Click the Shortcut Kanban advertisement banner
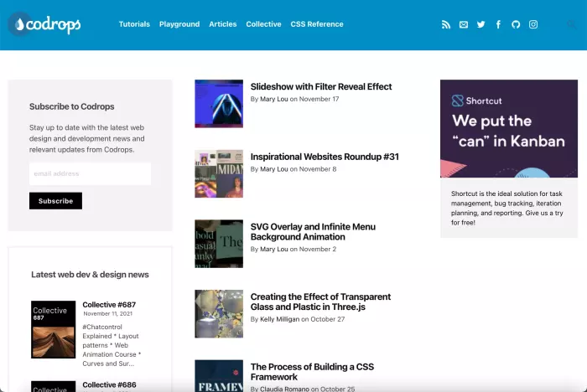The width and height of the screenshot is (587, 392). (x=509, y=128)
